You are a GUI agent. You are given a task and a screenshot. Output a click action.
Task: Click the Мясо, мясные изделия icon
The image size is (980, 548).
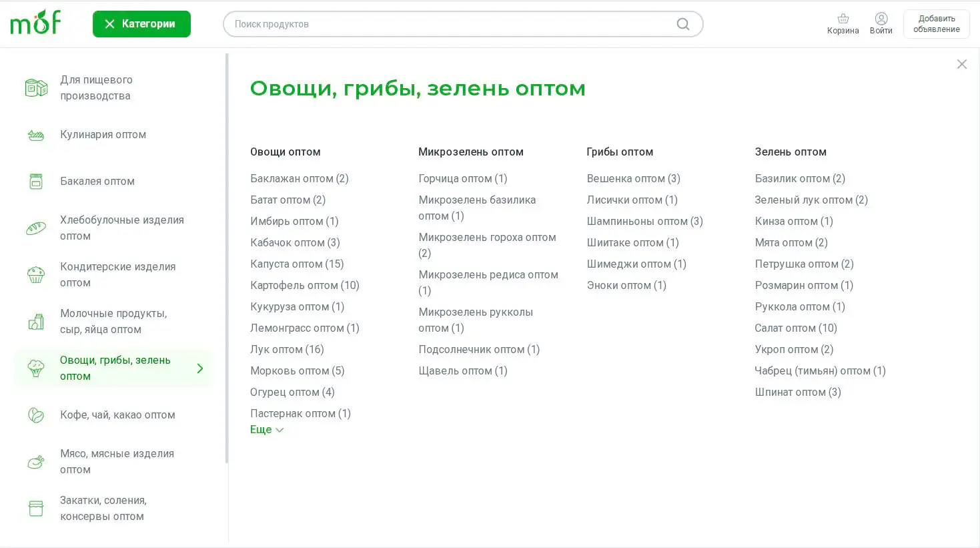pyautogui.click(x=36, y=461)
